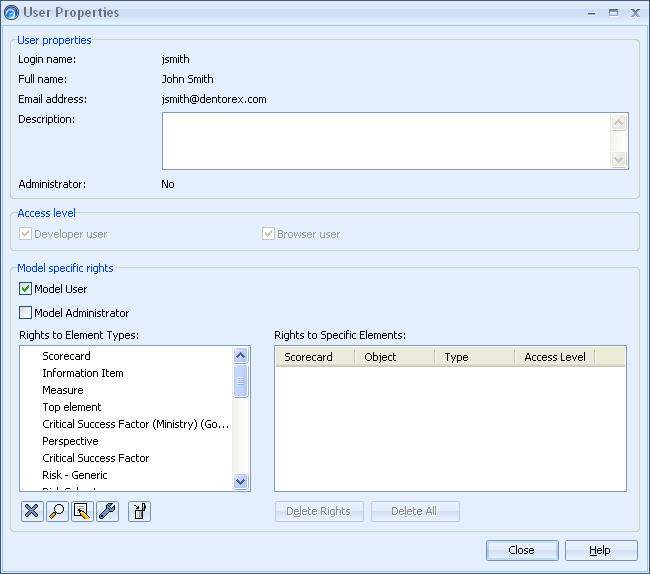Click the Description scroll up arrow
Image resolution: width=650 pixels, height=574 pixels.
(618, 122)
